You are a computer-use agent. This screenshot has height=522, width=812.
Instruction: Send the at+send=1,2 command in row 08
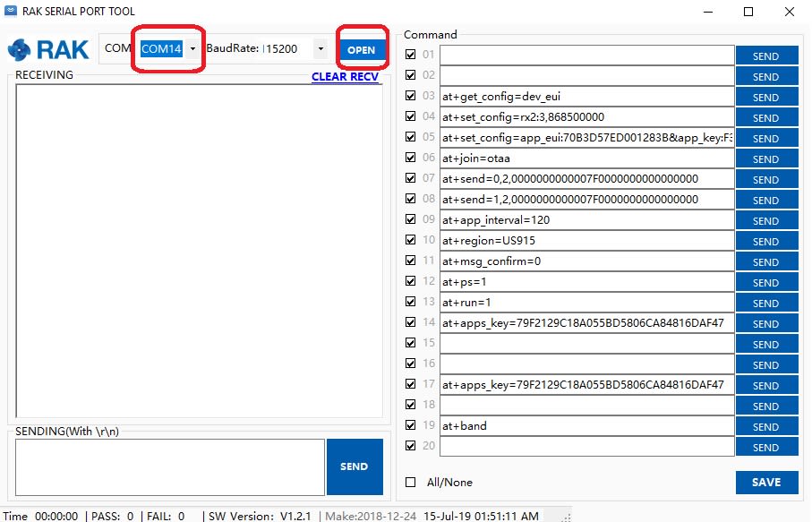coord(766,201)
